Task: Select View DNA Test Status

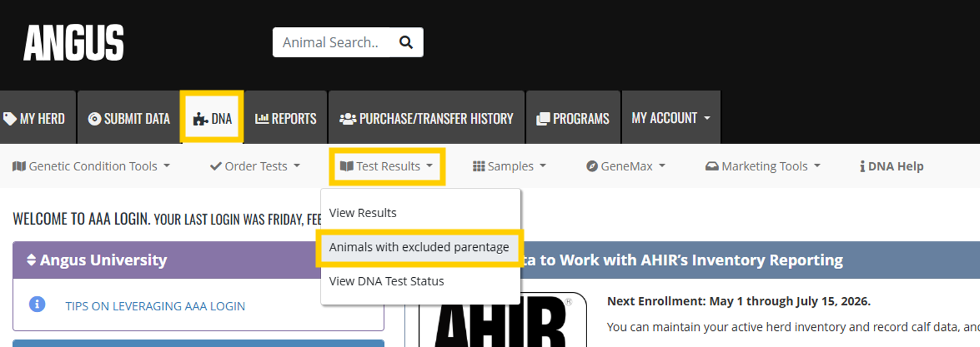Action: click(x=387, y=281)
